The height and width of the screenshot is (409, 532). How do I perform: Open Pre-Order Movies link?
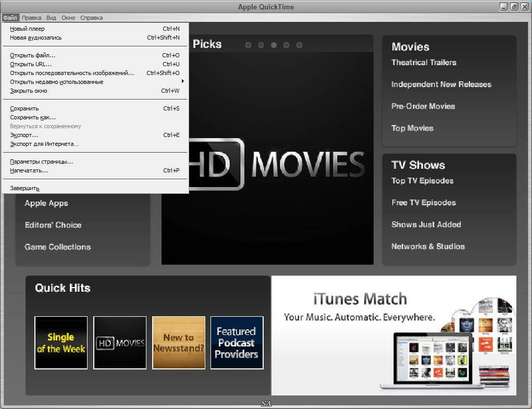tap(423, 106)
